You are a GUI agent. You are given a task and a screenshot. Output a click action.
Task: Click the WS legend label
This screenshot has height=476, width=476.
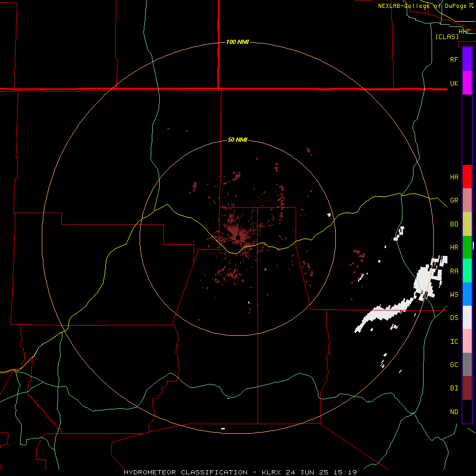[x=454, y=294]
